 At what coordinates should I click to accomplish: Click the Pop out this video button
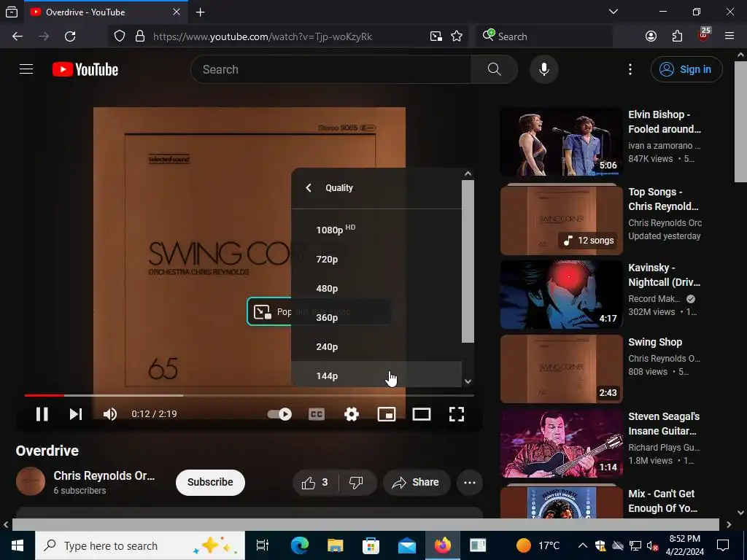pyautogui.click(x=269, y=312)
